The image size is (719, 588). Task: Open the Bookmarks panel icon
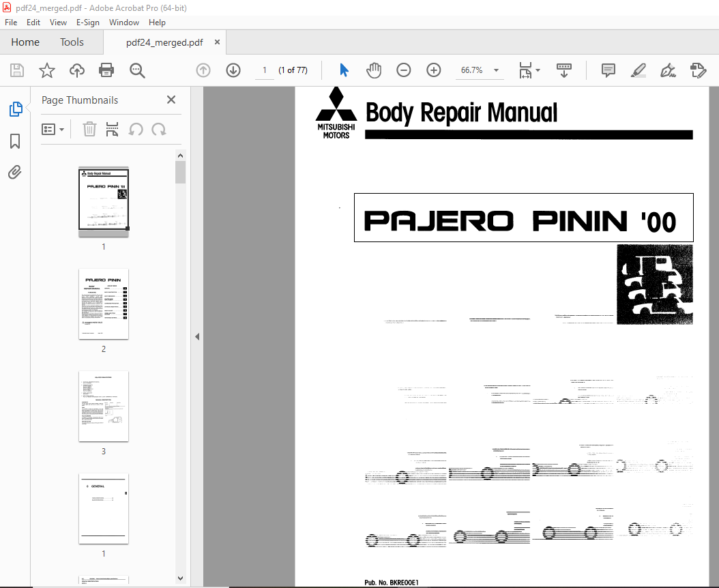point(15,141)
